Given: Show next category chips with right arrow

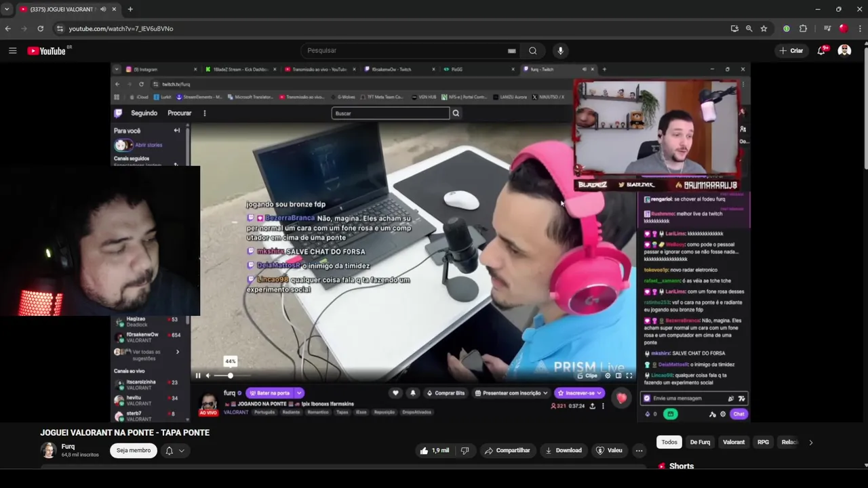Looking at the screenshot, I should tap(810, 443).
